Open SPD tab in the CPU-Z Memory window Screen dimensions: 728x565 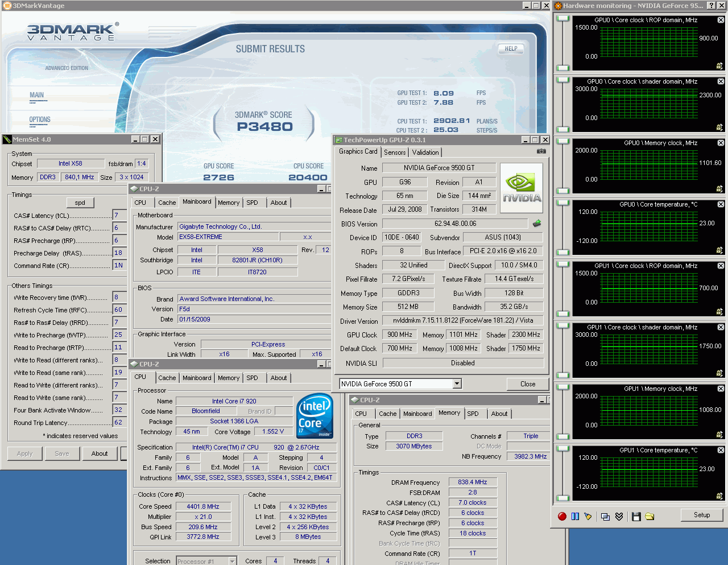[x=473, y=414]
